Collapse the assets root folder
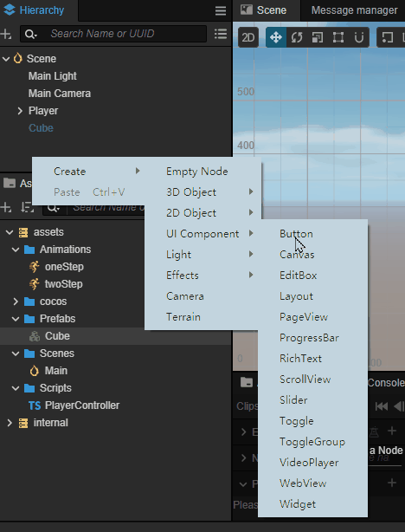 [10, 232]
